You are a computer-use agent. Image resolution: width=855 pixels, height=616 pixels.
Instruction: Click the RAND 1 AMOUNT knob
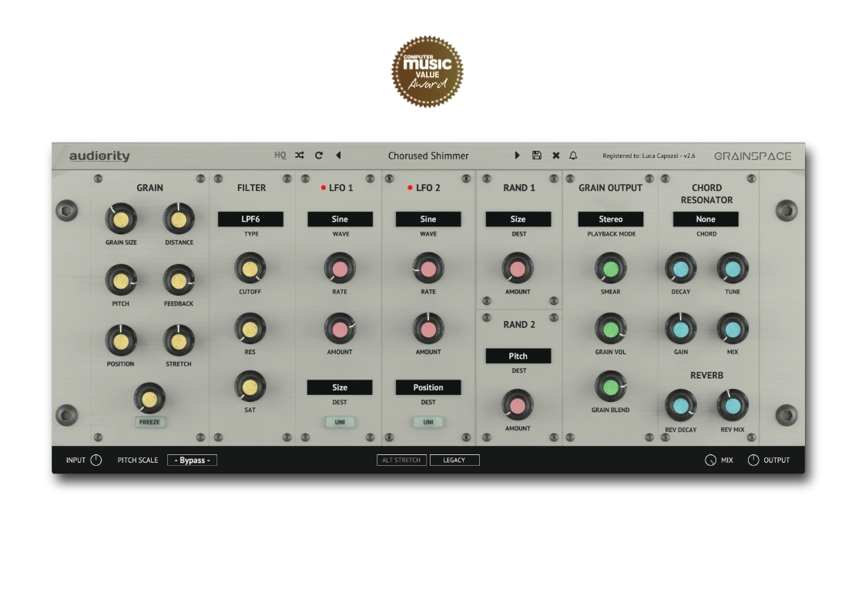[518, 269]
